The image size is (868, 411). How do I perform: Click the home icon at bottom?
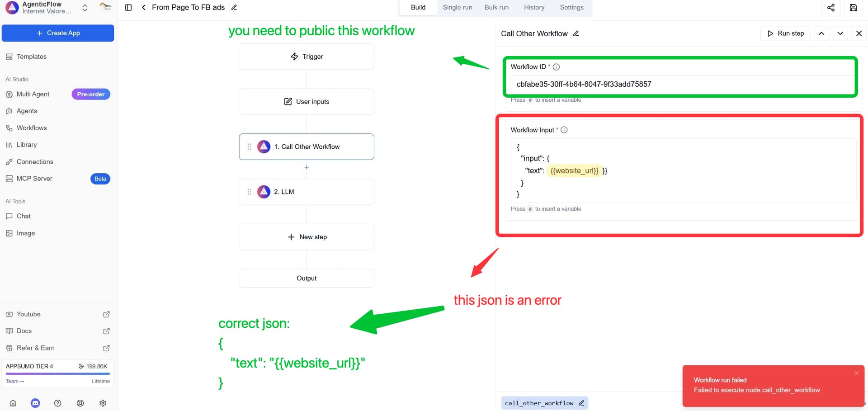coord(13,403)
